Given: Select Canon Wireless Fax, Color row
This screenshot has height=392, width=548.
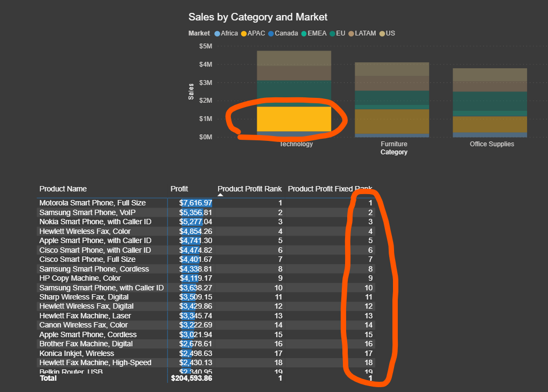Looking at the screenshot, I should tap(206, 325).
